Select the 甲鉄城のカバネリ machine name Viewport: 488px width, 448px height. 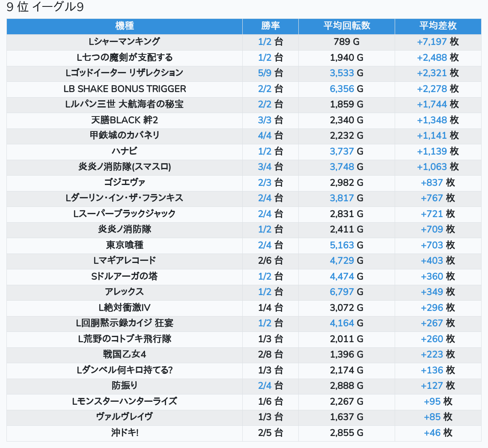[x=125, y=136]
